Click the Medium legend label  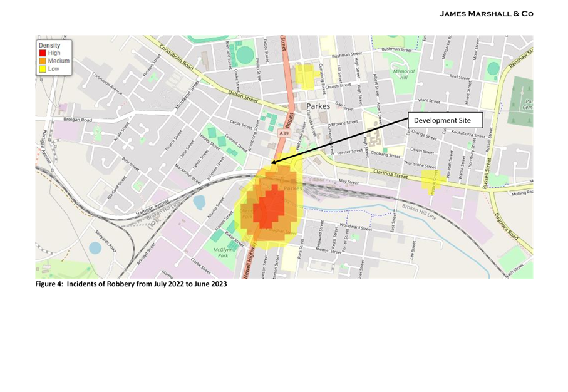(59, 61)
